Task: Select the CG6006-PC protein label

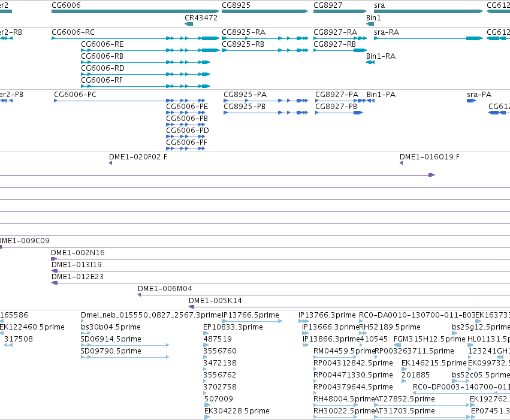Action: (75, 95)
